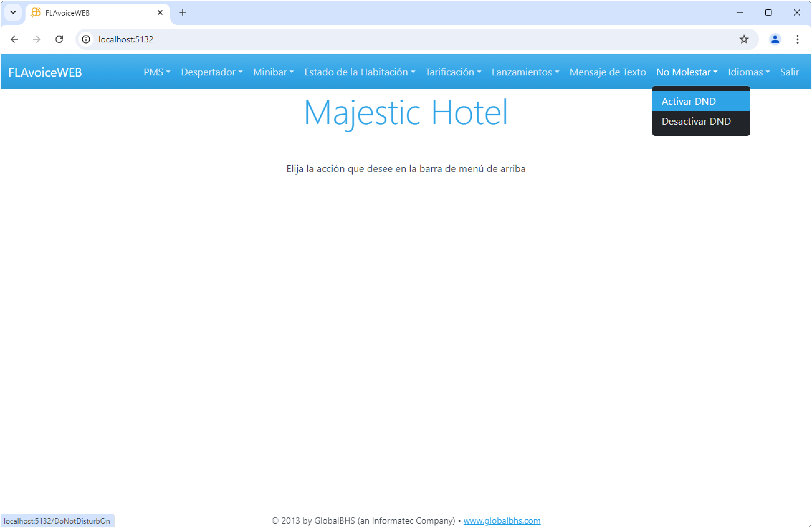Image resolution: width=812 pixels, height=528 pixels.
Task: Choose Desactivar DND option
Action: point(696,121)
